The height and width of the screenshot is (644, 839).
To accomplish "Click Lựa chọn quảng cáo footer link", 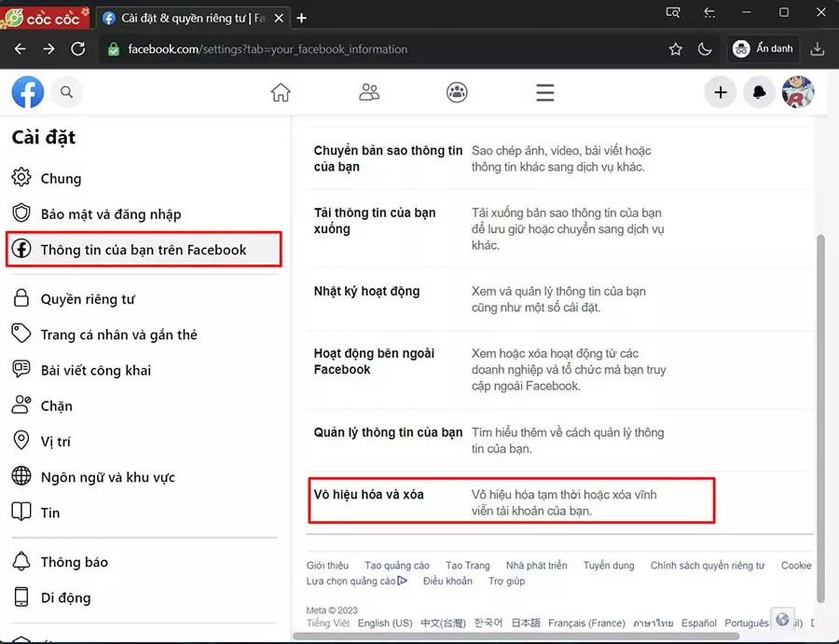I will click(356, 581).
